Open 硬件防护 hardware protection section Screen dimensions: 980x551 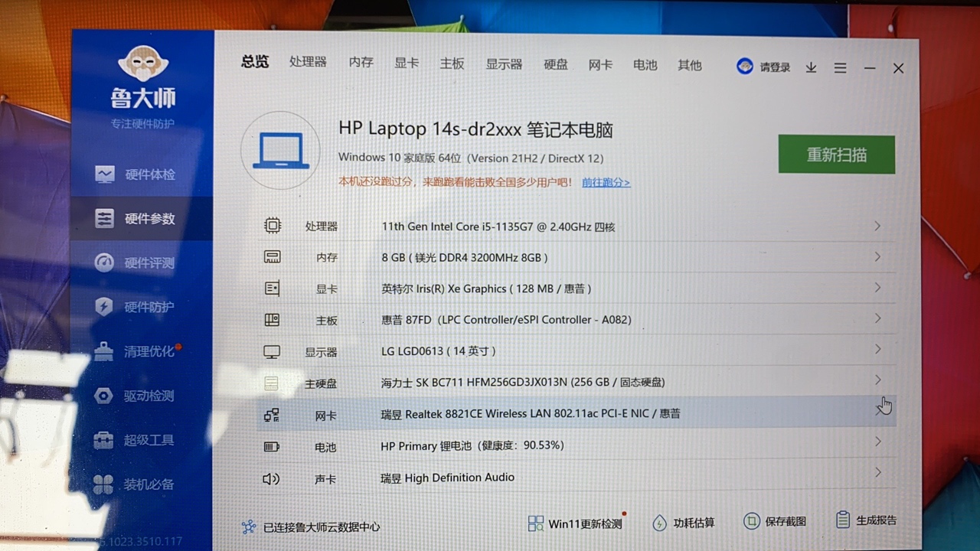tap(149, 308)
